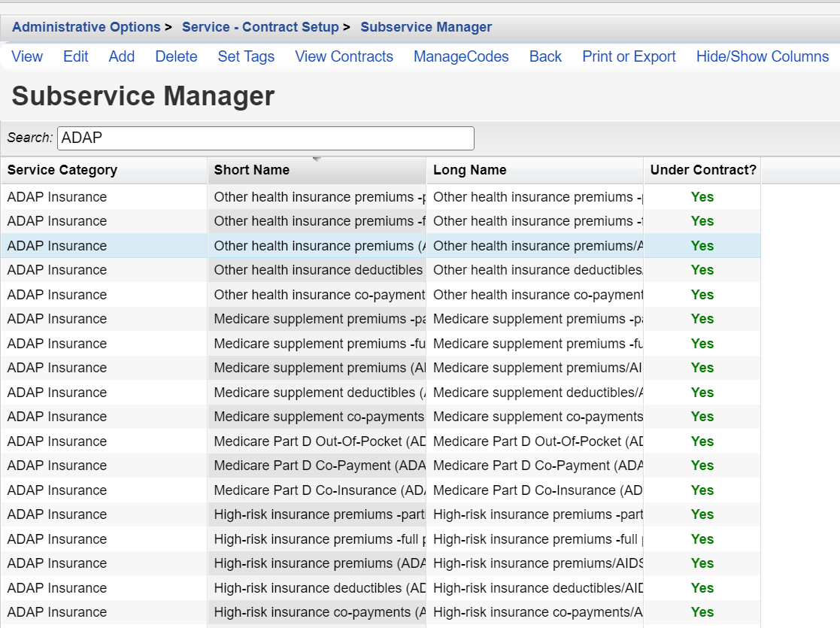Go to Service - Contract Setup breadcrumb
The height and width of the screenshot is (628, 840).
tap(260, 27)
